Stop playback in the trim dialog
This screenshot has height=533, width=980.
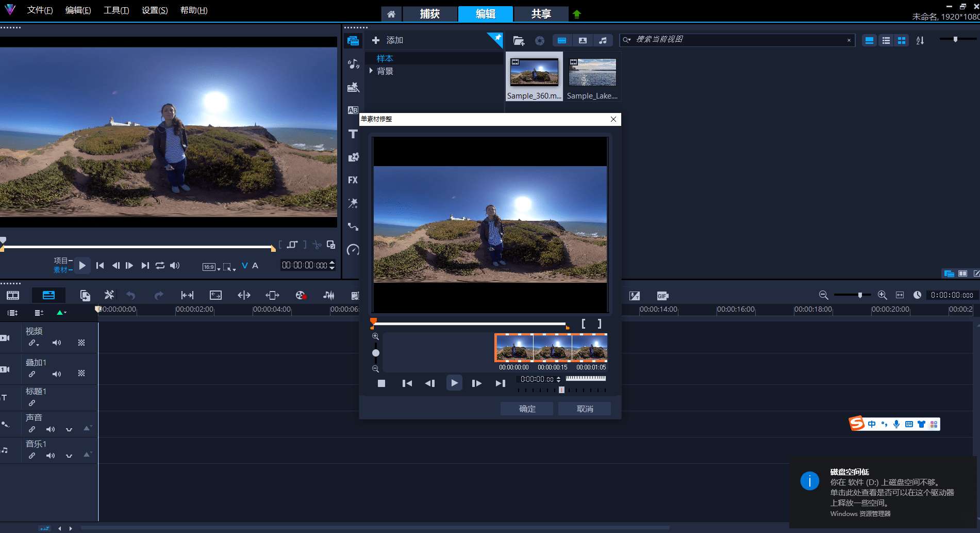[x=381, y=383]
